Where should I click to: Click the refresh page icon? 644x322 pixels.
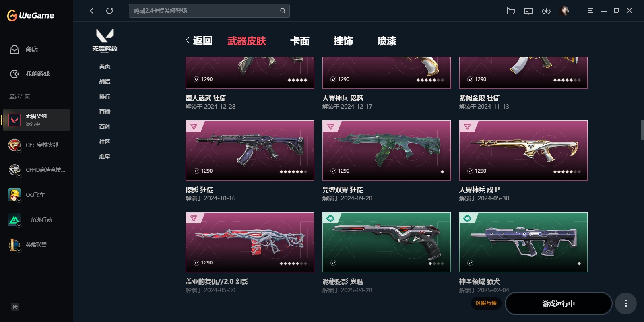(x=109, y=11)
